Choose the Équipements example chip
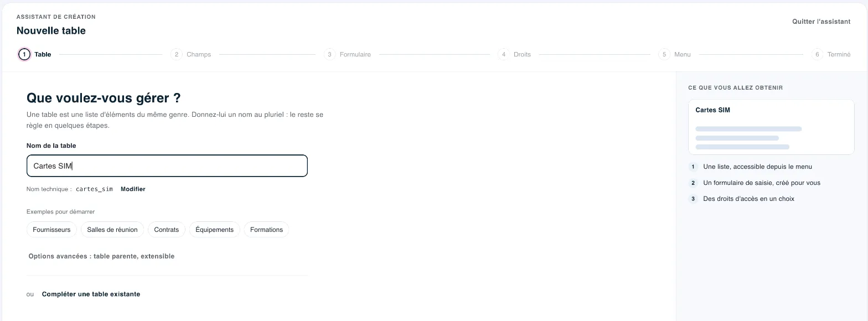Image resolution: width=868 pixels, height=321 pixels. click(x=215, y=230)
